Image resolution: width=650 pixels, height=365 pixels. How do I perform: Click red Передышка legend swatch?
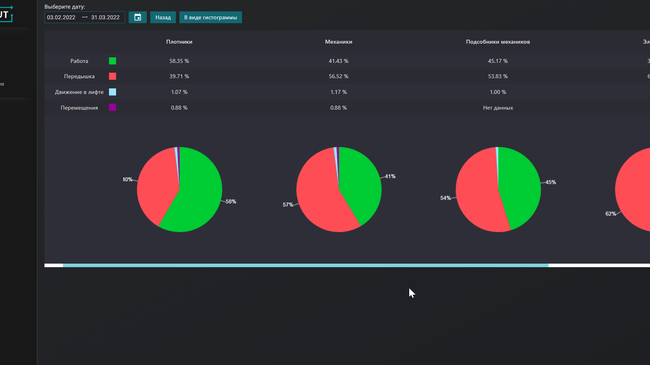pyautogui.click(x=112, y=76)
